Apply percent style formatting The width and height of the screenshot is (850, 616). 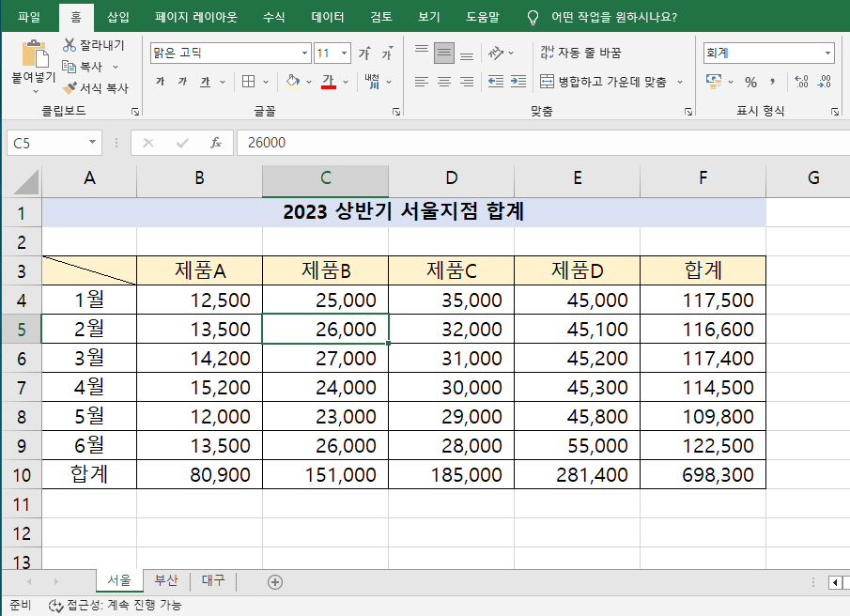pyautogui.click(x=750, y=82)
